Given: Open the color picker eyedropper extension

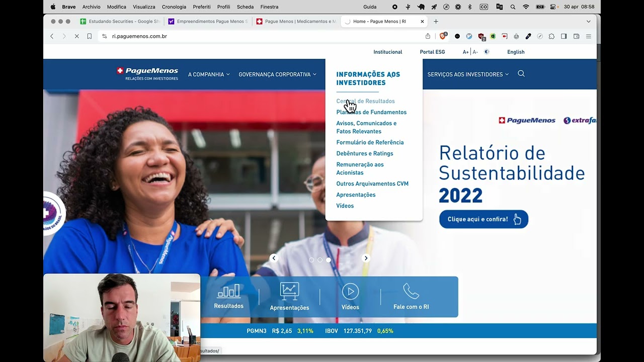Looking at the screenshot, I should (528, 36).
